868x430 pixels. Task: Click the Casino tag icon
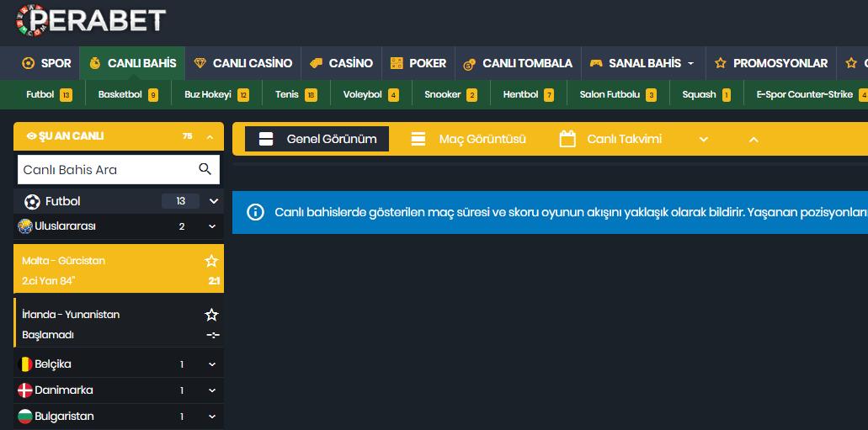pos(316,63)
